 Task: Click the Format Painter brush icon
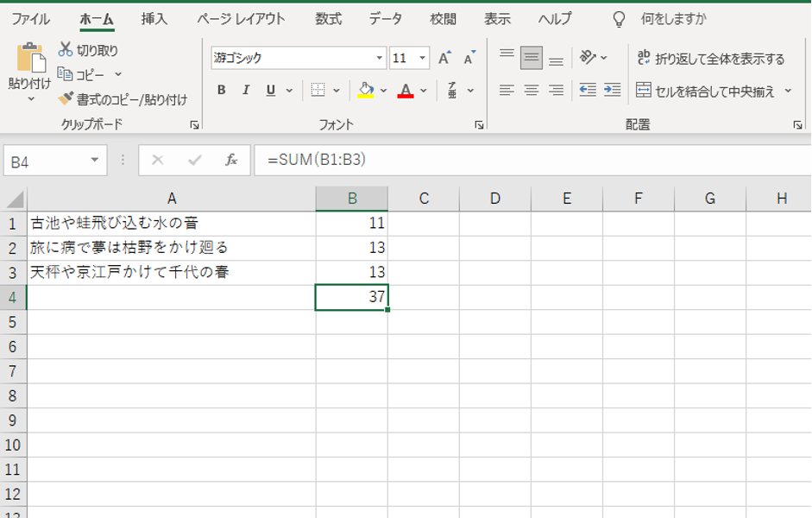coord(66,99)
